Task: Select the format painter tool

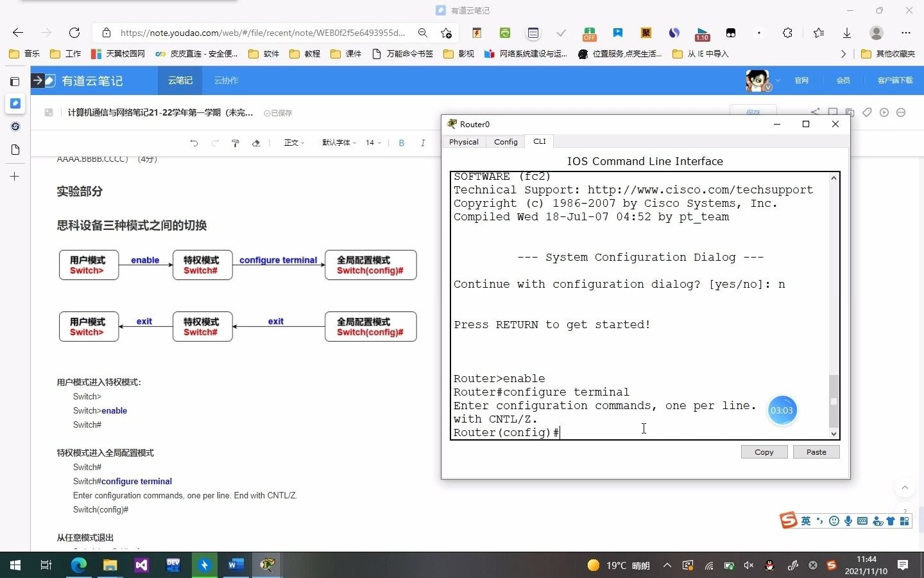Action: point(235,143)
